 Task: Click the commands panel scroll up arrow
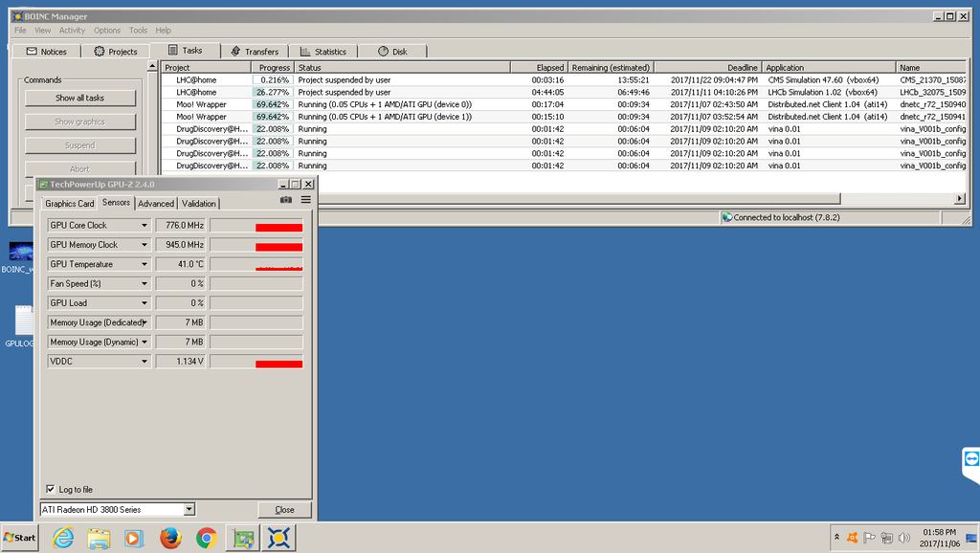(152, 66)
